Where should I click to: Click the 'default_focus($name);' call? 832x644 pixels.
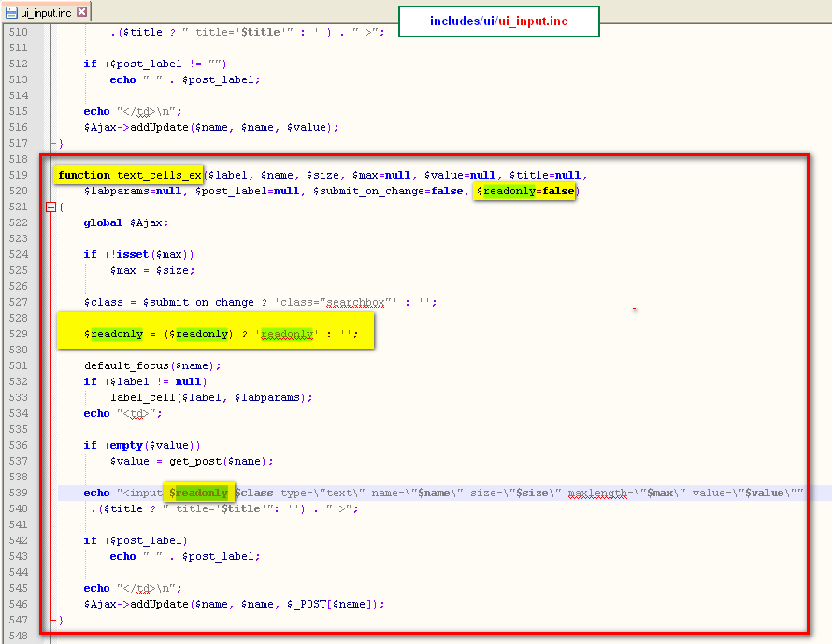point(152,366)
